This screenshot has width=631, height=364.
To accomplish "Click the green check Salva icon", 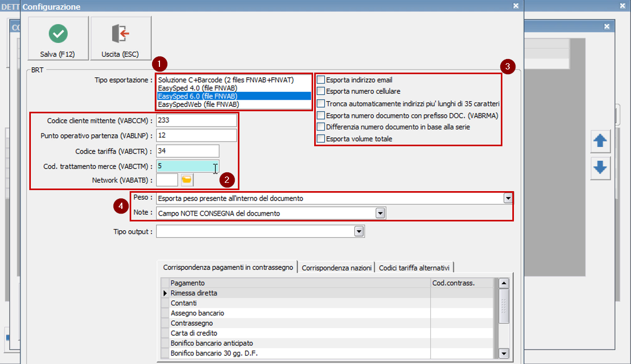I will coord(58,32).
